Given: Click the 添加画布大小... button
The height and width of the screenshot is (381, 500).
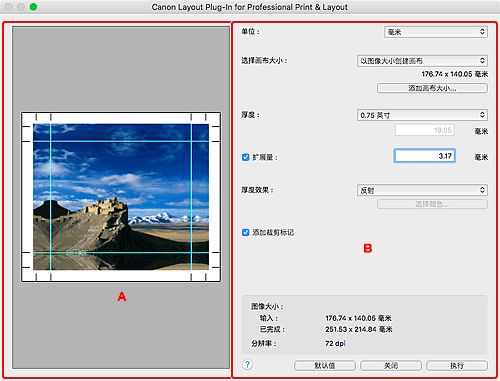Looking at the screenshot, I should [x=432, y=88].
